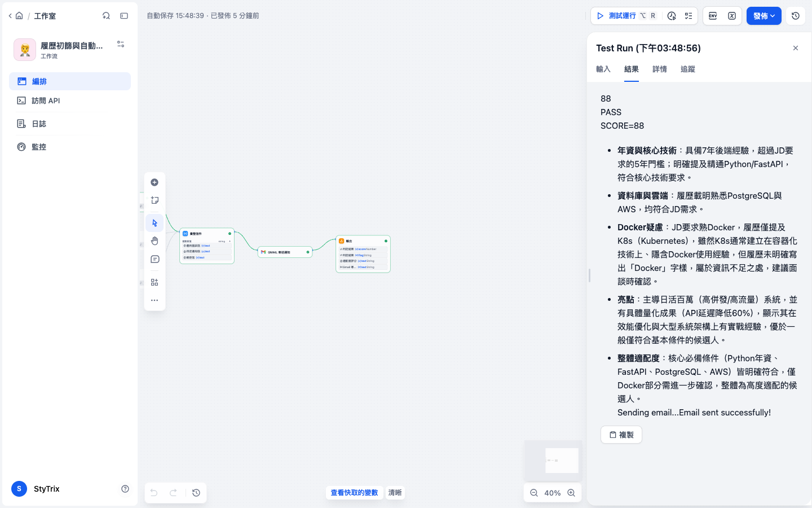This screenshot has width=812, height=508.
Task: Open the 發佈 publish dropdown
Action: (x=764, y=16)
